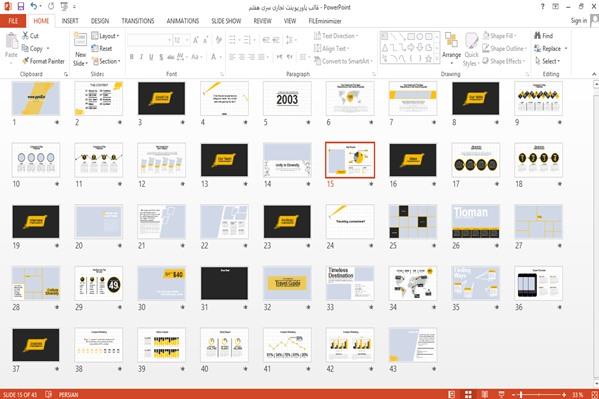Open the Select dropdown in Editing
The height and width of the screenshot is (399, 599).
tap(547, 61)
